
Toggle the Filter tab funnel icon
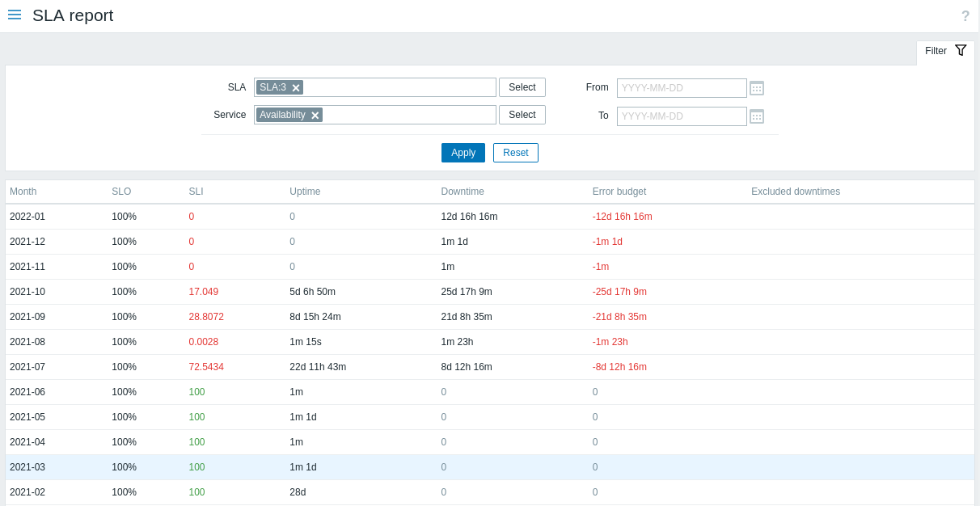(x=961, y=50)
